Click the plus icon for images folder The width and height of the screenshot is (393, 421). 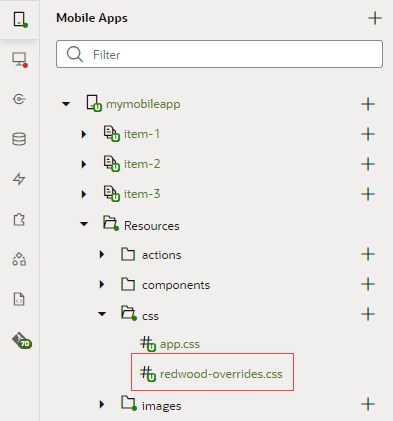368,404
